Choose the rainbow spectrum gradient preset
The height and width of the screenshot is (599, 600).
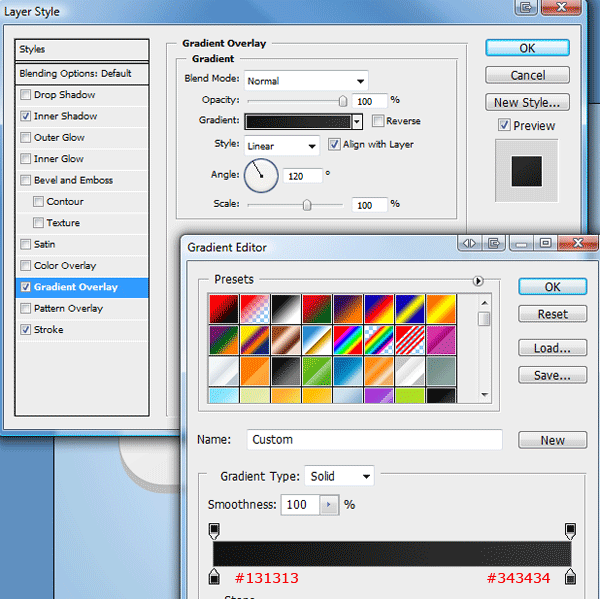click(348, 340)
